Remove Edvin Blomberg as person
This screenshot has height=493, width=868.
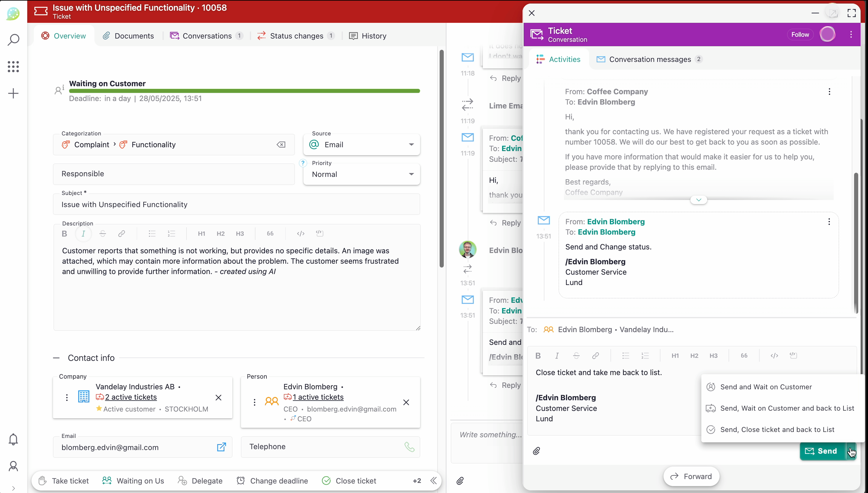406,402
